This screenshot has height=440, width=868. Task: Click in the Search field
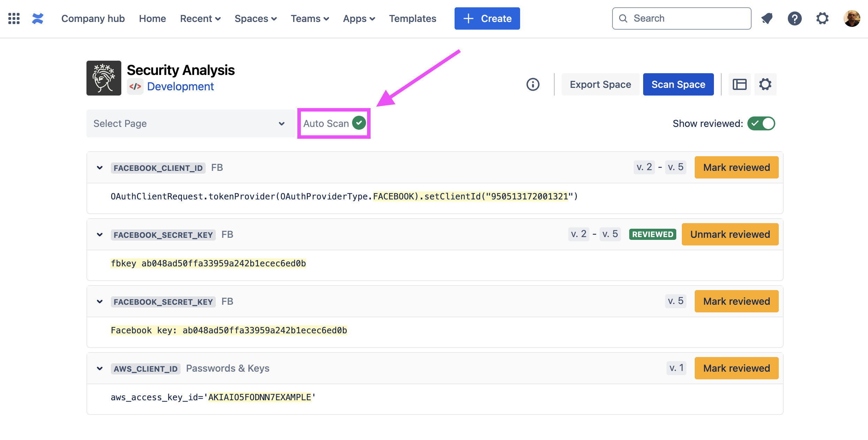pos(682,18)
